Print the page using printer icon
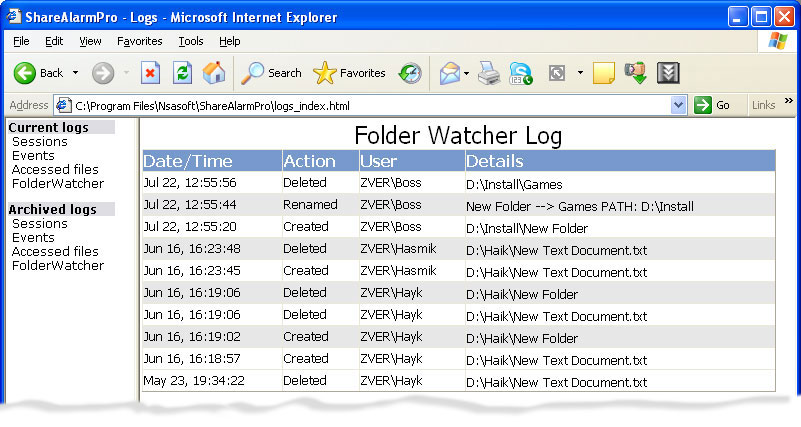This screenshot has height=427, width=801. tap(489, 73)
